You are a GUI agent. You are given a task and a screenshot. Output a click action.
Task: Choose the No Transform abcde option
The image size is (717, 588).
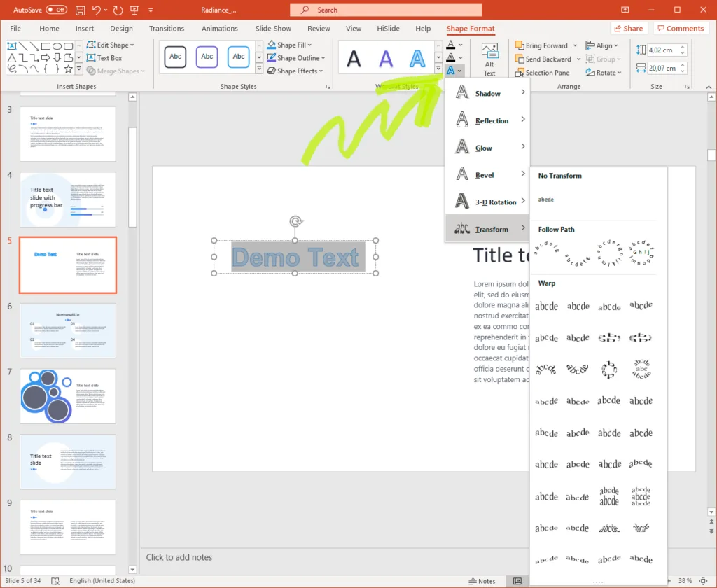546,199
